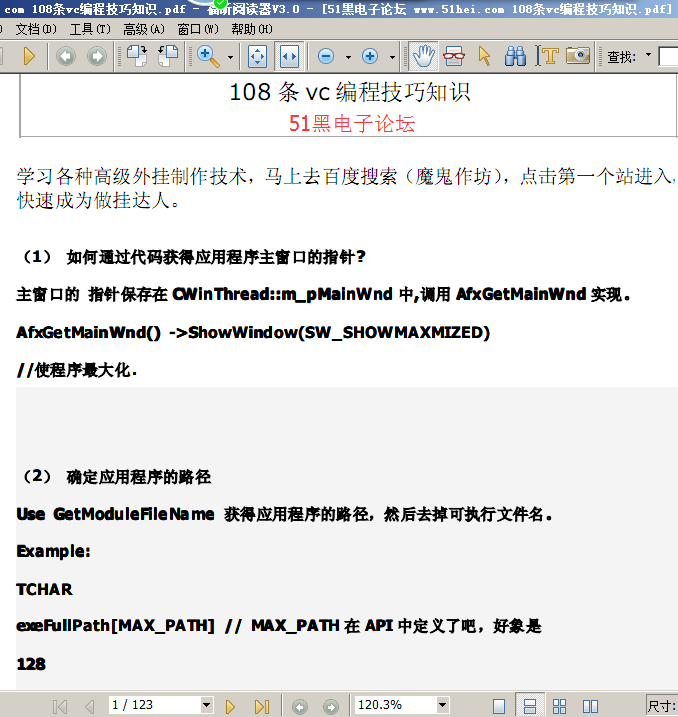Screen dimensions: 678x717
Task: Click the next view button in the bottom bar
Action: (x=331, y=706)
